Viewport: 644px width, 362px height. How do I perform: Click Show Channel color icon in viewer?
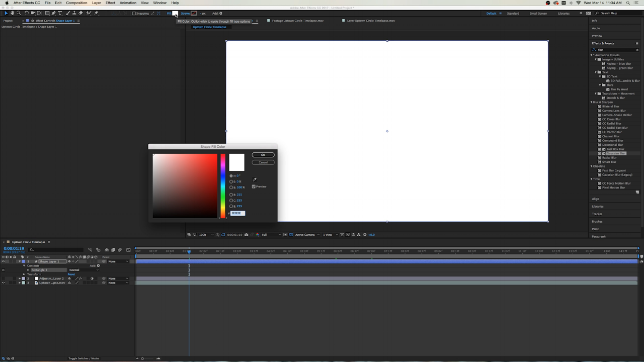tap(258, 234)
